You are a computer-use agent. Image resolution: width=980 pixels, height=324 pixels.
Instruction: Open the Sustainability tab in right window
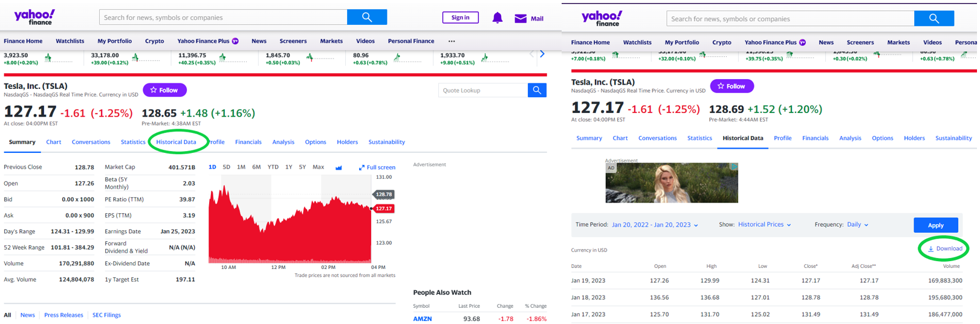point(953,138)
